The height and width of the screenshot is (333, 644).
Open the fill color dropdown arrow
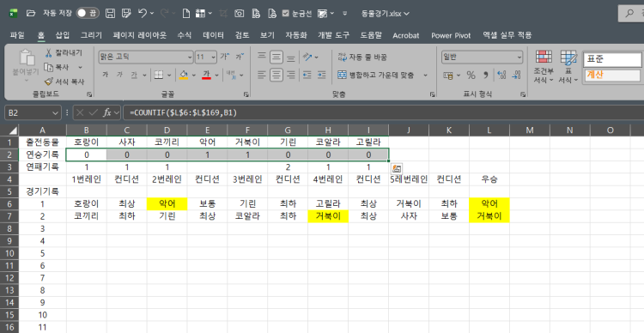194,76
